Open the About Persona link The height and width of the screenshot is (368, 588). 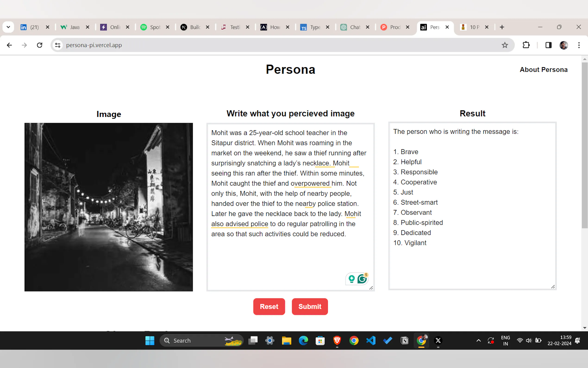tap(544, 70)
